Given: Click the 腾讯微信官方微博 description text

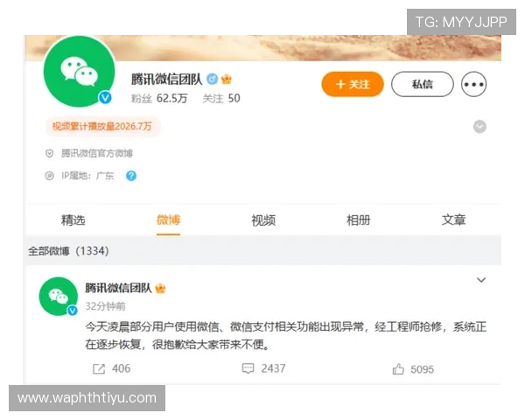Looking at the screenshot, I should coord(97,153).
